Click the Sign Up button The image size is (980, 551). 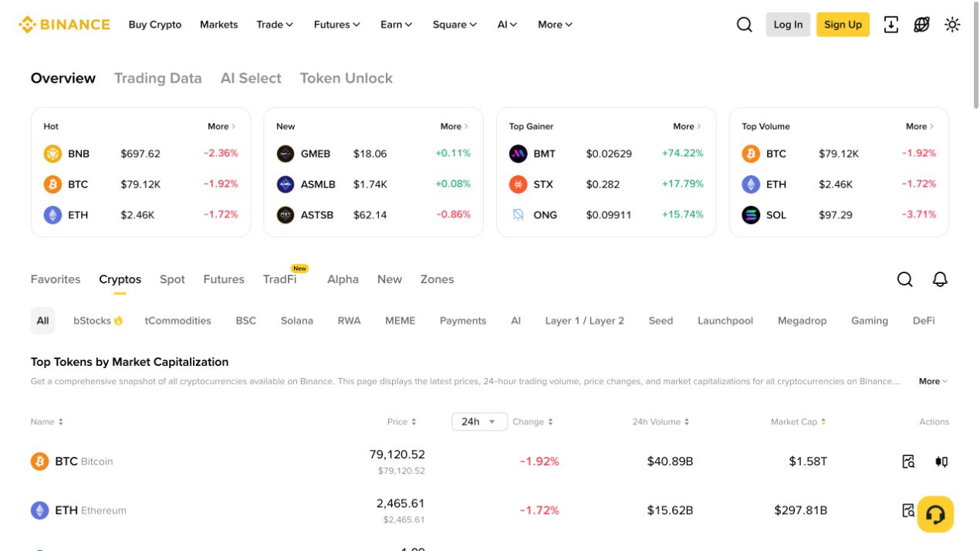pos(843,25)
